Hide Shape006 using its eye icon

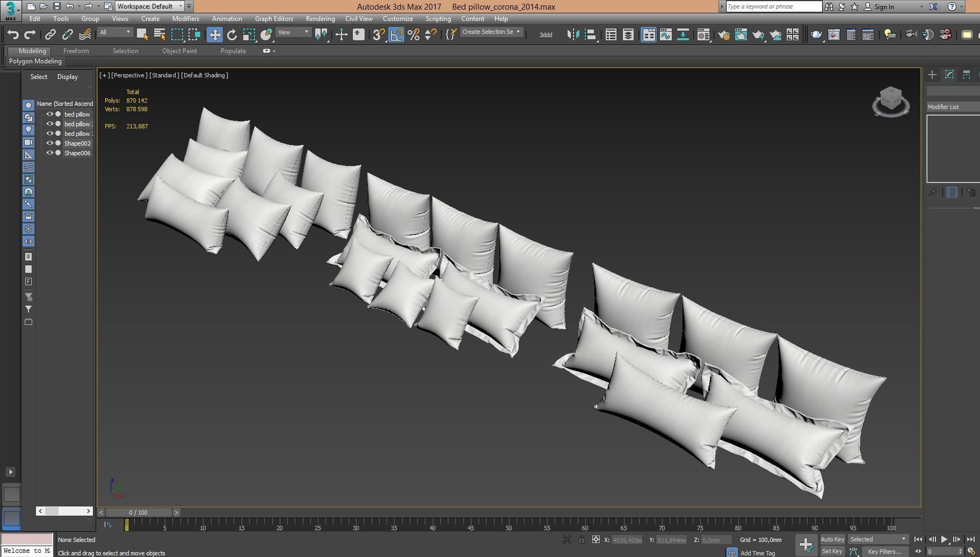[x=49, y=153]
